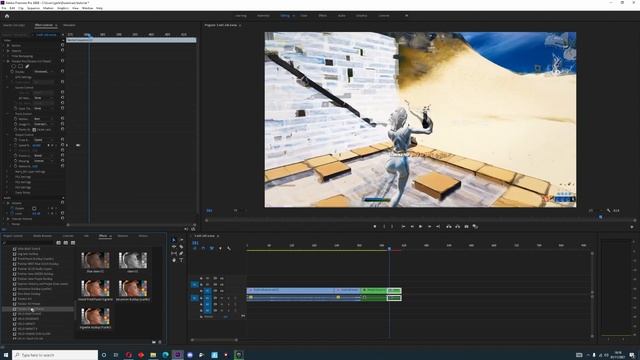The width and height of the screenshot is (640, 360).
Task: Toggle Bypass checkbox under Volume
Action: pyautogui.click(x=34, y=208)
